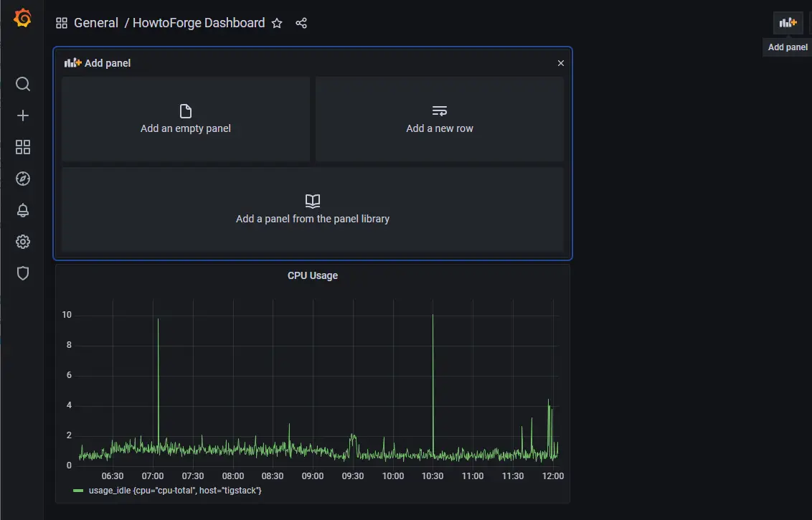
Task: Close the Add panel dialog
Action: [560, 63]
